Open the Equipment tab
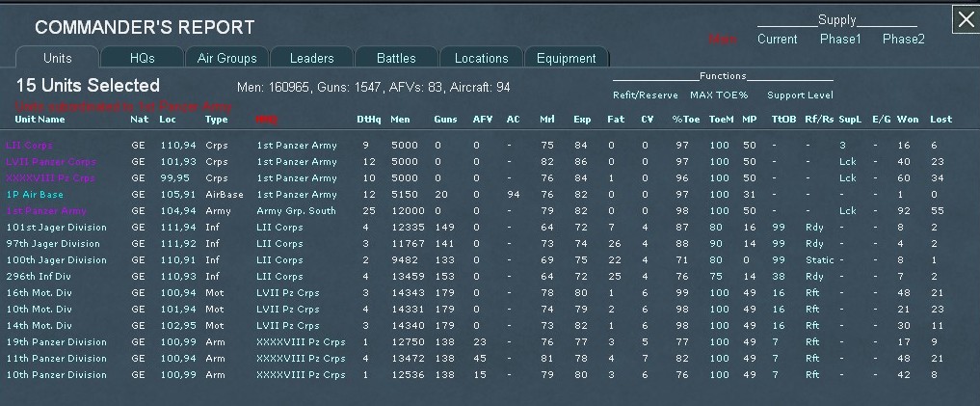The image size is (980, 406). (x=567, y=59)
